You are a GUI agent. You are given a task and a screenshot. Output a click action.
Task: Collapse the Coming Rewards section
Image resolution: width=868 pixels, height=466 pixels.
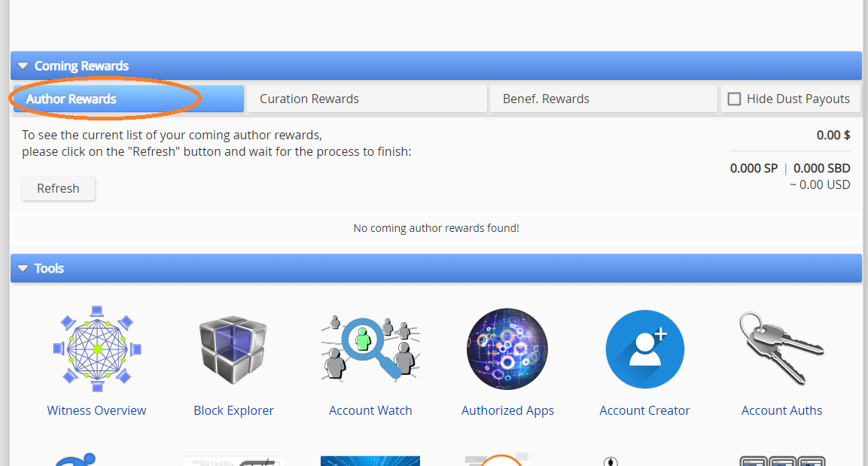pos(23,65)
